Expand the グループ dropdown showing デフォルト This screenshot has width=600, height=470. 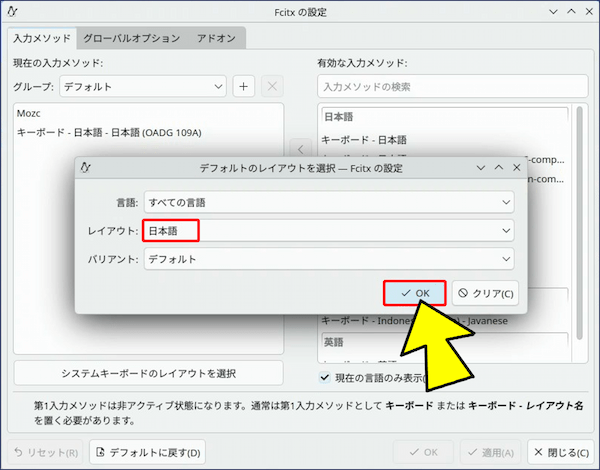143,86
